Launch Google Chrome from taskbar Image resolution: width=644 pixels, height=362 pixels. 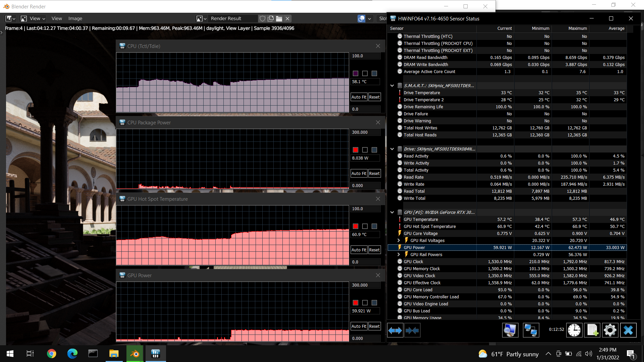point(51,354)
